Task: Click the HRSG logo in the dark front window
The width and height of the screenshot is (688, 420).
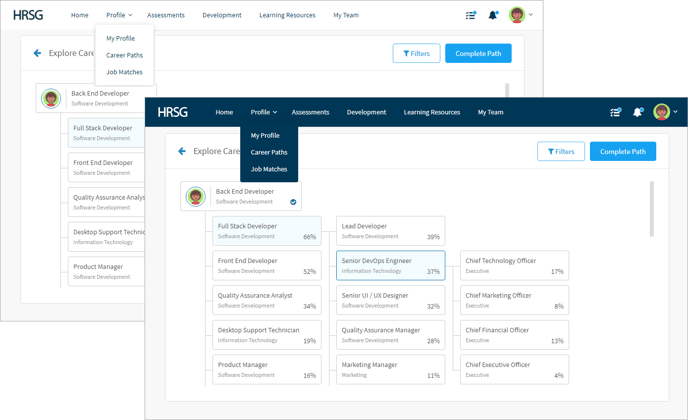Action: click(172, 112)
